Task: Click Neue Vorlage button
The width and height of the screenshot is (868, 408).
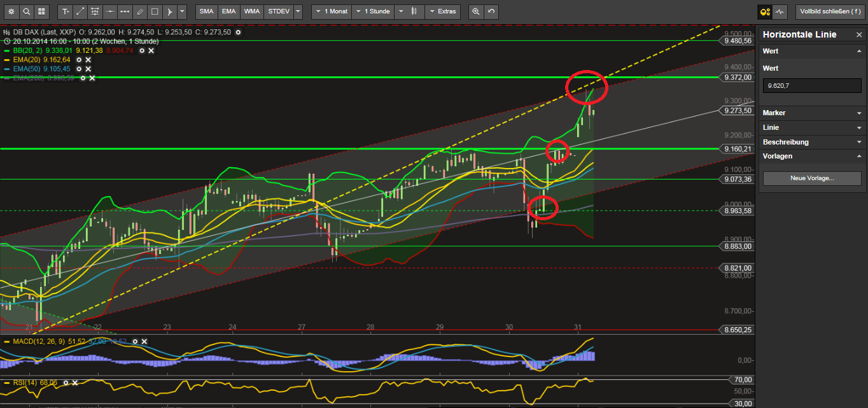Action: (812, 178)
